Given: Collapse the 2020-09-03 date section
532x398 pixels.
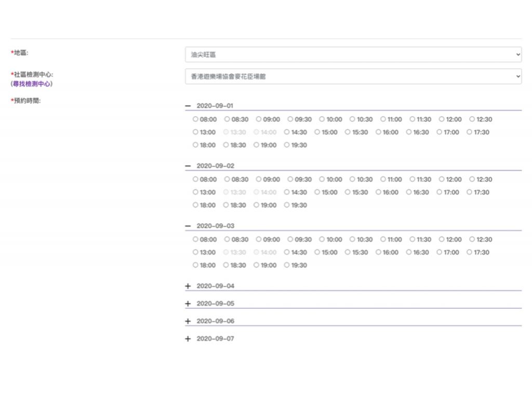Looking at the screenshot, I should [x=188, y=226].
